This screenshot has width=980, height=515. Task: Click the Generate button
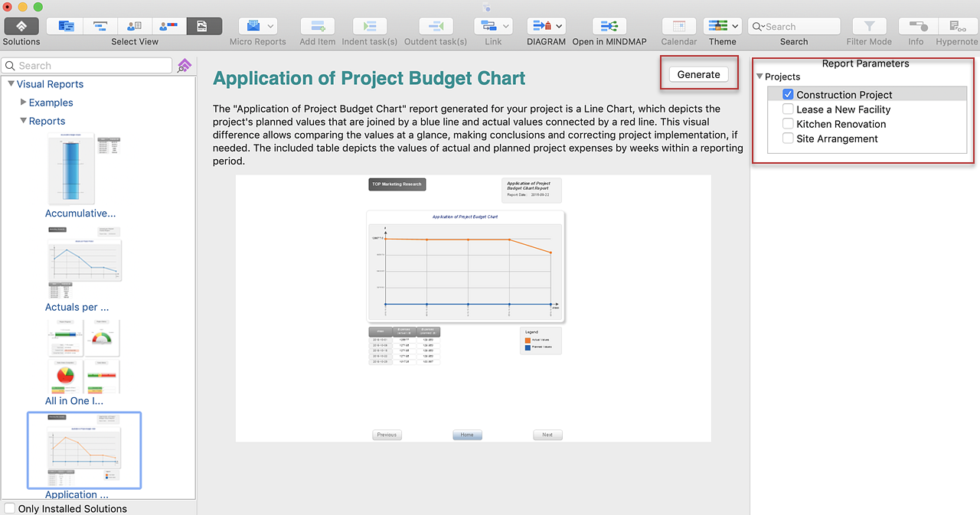pos(698,74)
